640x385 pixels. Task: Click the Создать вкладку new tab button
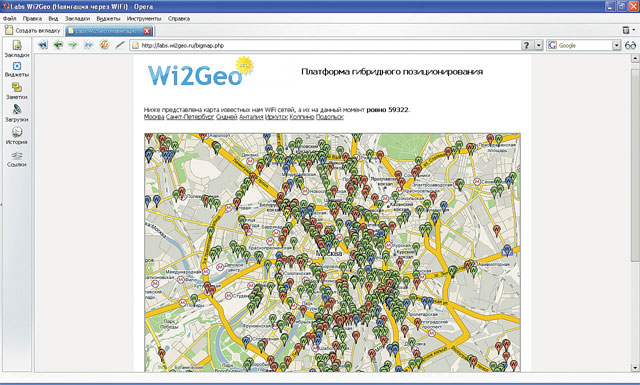click(33, 30)
